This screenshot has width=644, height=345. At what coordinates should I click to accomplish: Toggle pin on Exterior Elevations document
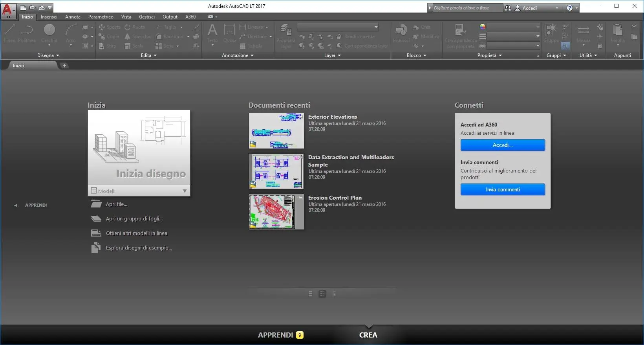tap(300, 116)
